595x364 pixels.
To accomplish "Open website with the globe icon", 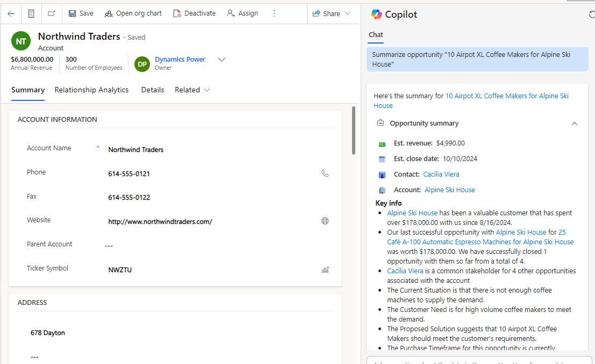I will coord(325,221).
